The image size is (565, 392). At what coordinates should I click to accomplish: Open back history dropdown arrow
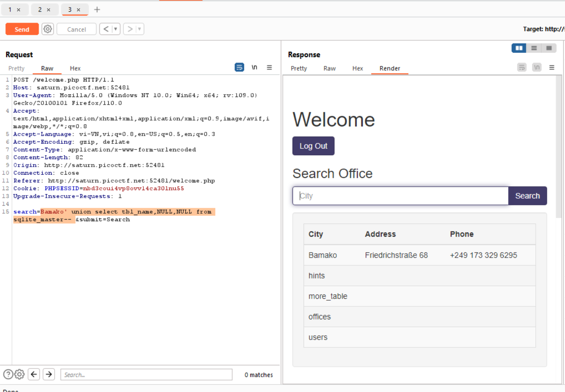click(x=116, y=29)
